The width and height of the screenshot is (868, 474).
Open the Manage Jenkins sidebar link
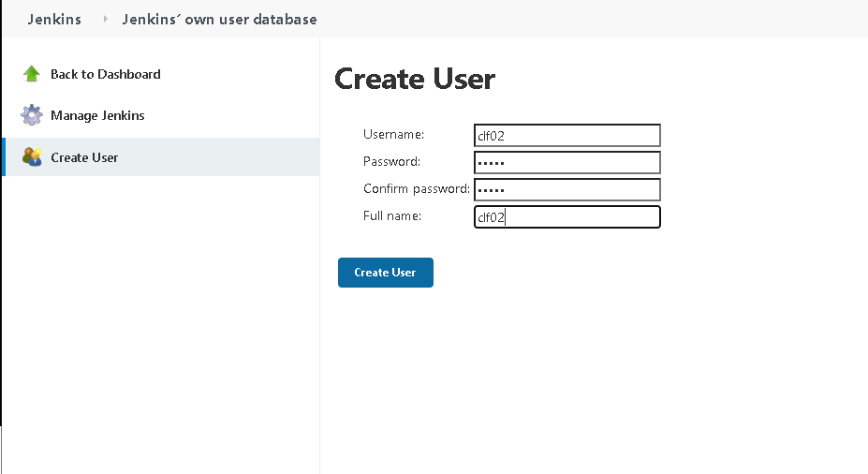(x=97, y=116)
